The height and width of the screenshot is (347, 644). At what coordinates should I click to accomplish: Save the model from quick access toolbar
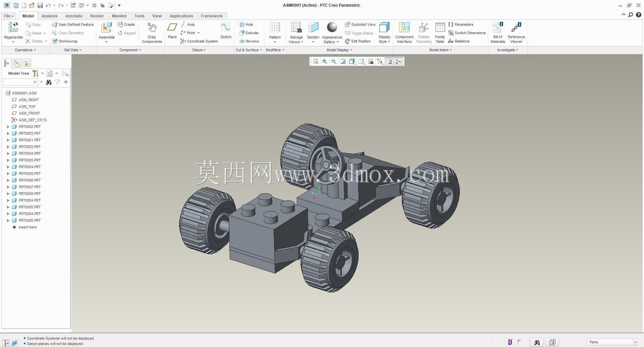click(x=40, y=5)
